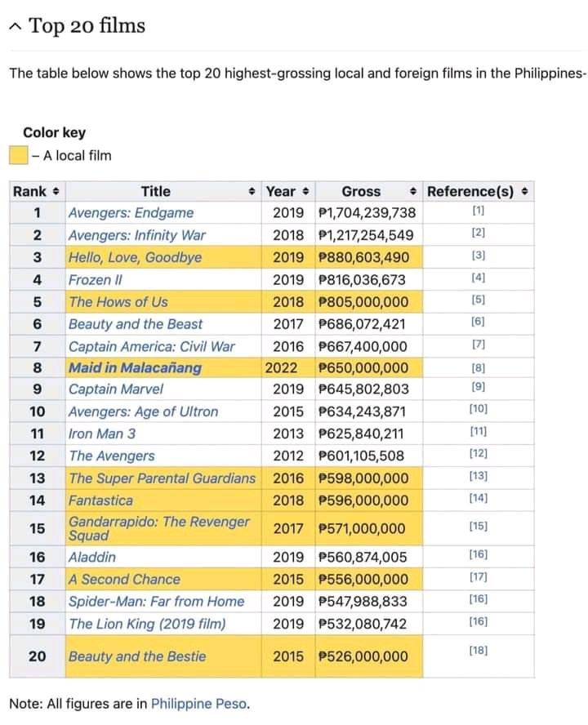The height and width of the screenshot is (725, 588).
Task: Select the gross ₱526,000,000 cell
Action: coord(368,656)
